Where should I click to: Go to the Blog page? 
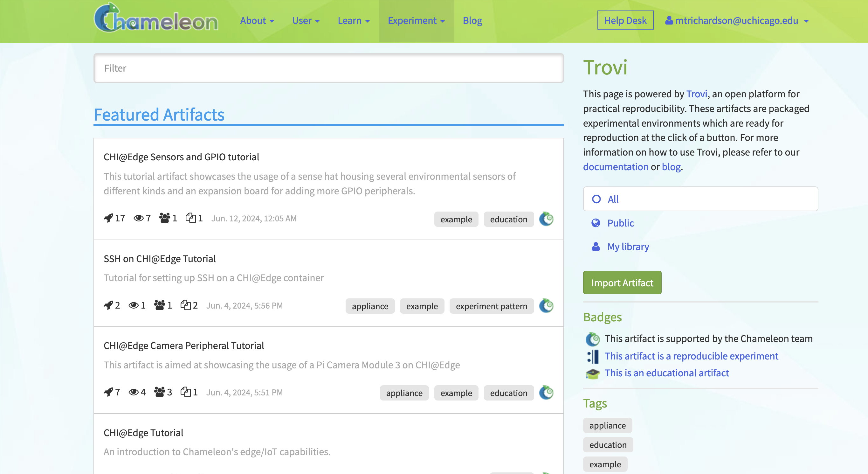pyautogui.click(x=472, y=21)
